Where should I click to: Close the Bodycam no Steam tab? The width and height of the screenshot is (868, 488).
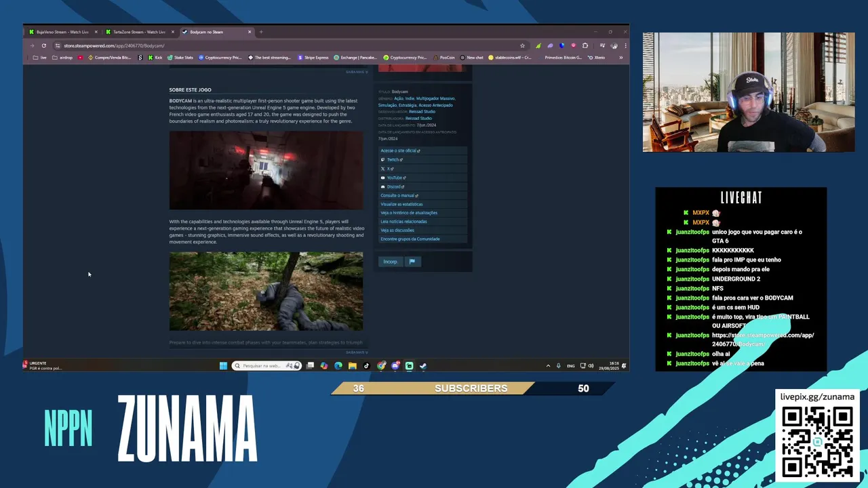tap(250, 32)
